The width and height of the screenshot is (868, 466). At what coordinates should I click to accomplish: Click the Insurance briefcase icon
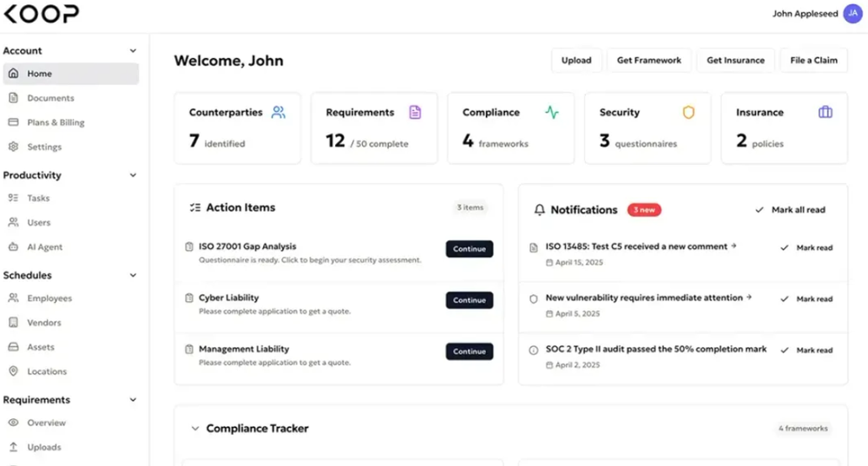(x=825, y=112)
